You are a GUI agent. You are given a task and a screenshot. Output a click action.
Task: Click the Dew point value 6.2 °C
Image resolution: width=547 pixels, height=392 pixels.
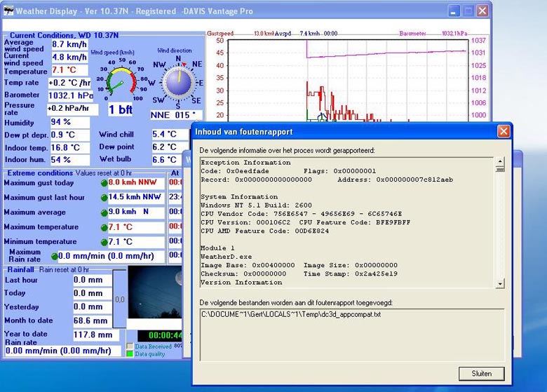(170, 147)
